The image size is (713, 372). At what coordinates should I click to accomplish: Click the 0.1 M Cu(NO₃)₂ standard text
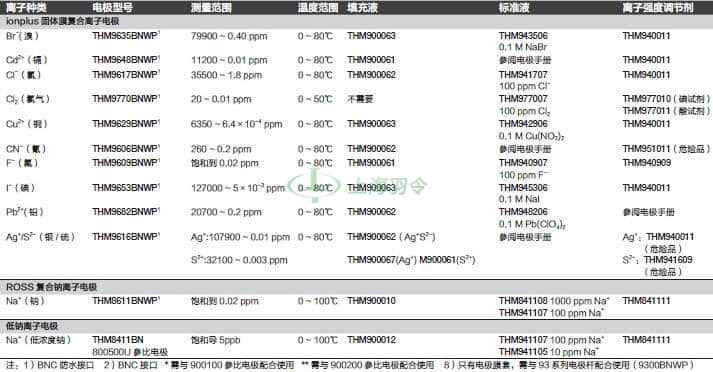pos(532,136)
